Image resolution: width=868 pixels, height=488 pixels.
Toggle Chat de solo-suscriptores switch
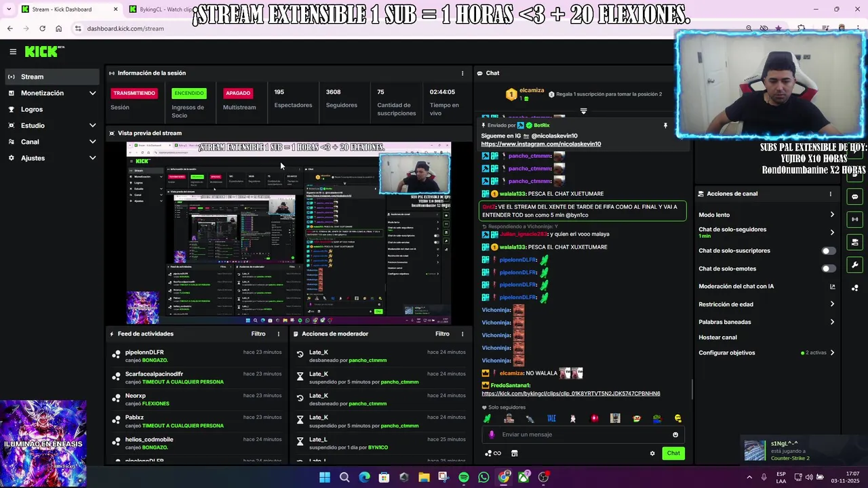(x=828, y=251)
